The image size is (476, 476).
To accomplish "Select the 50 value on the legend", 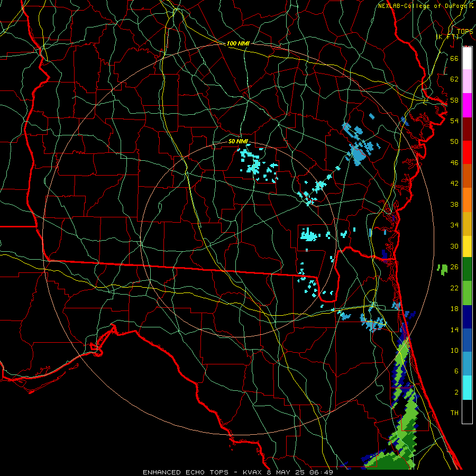I will coord(454,142).
